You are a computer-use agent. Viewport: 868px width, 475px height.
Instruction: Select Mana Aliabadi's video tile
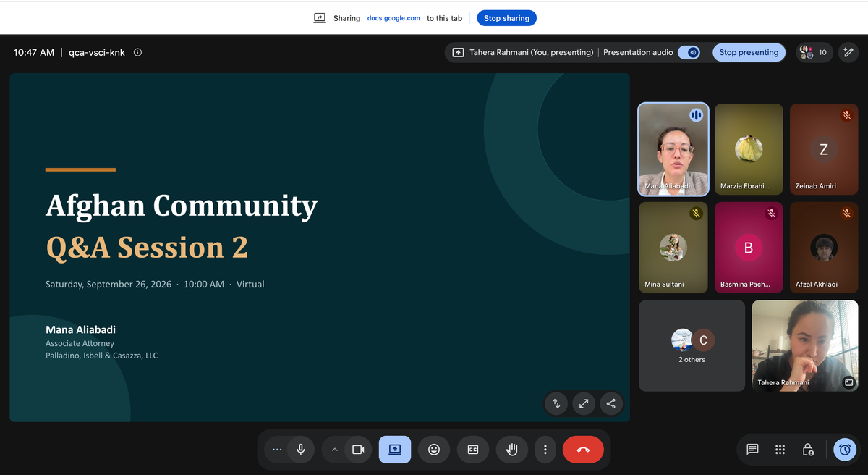(673, 149)
